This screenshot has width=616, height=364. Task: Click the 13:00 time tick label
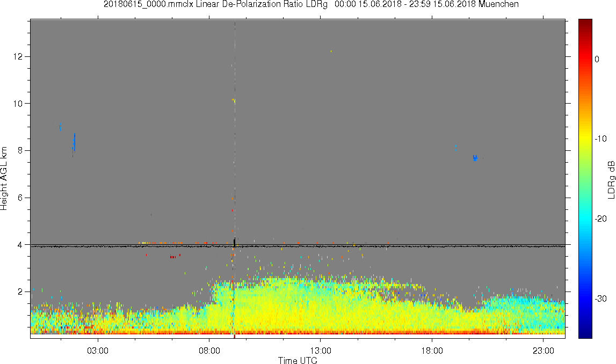coord(320,351)
